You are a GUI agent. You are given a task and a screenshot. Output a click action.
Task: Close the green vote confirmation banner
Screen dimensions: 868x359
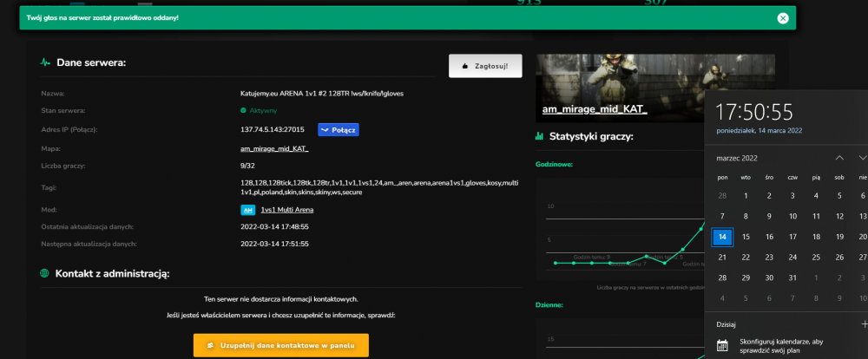click(782, 18)
